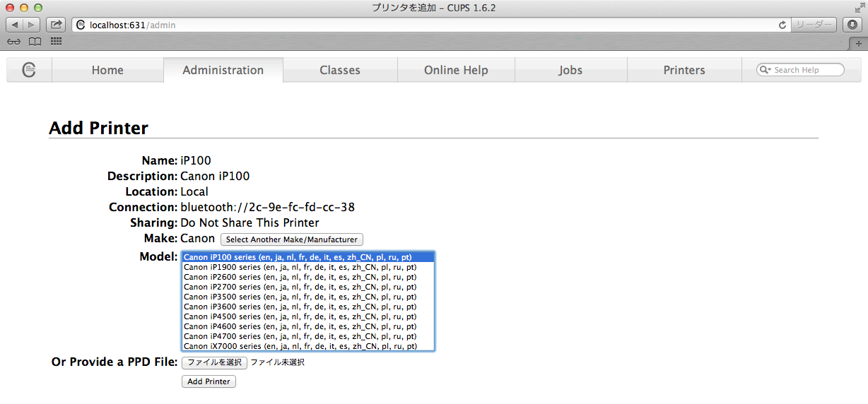The height and width of the screenshot is (404, 868).
Task: Zoom the window with green button
Action: (38, 8)
